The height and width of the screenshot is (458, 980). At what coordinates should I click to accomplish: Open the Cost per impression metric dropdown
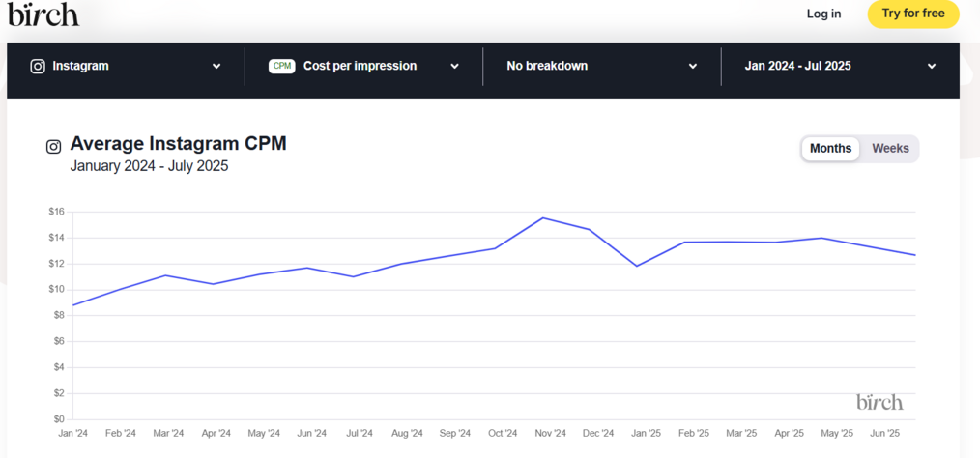[x=363, y=67]
